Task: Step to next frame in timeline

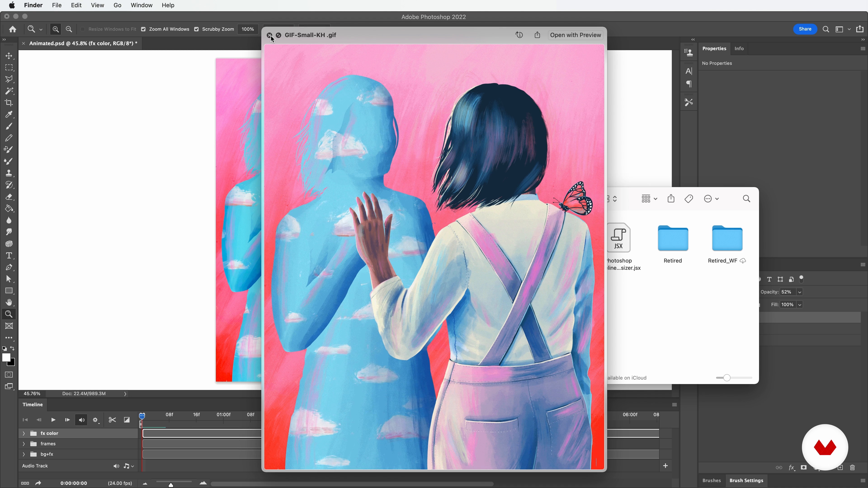Action: pyautogui.click(x=67, y=420)
